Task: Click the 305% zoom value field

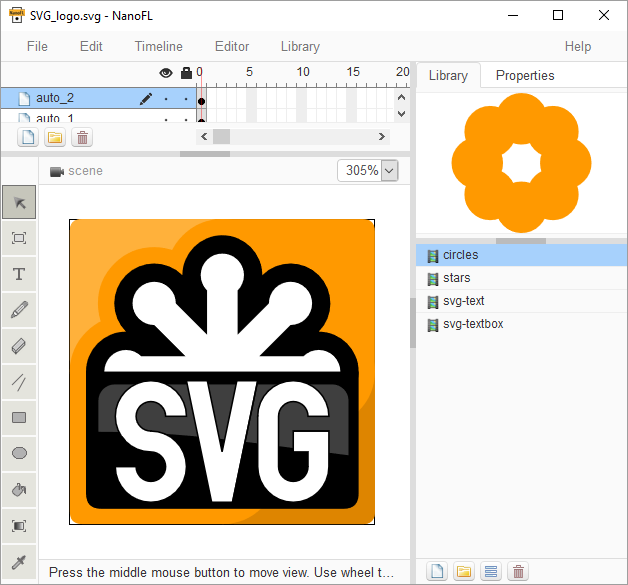Action: (360, 171)
